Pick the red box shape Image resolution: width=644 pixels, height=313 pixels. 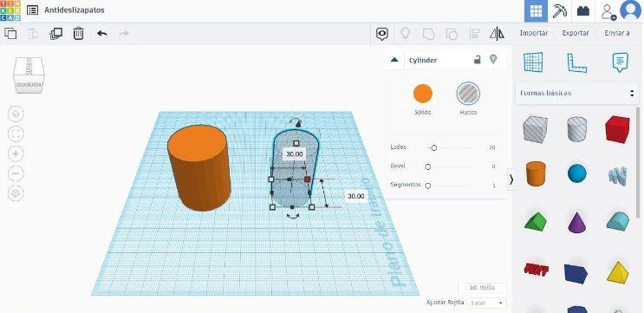[x=617, y=129]
